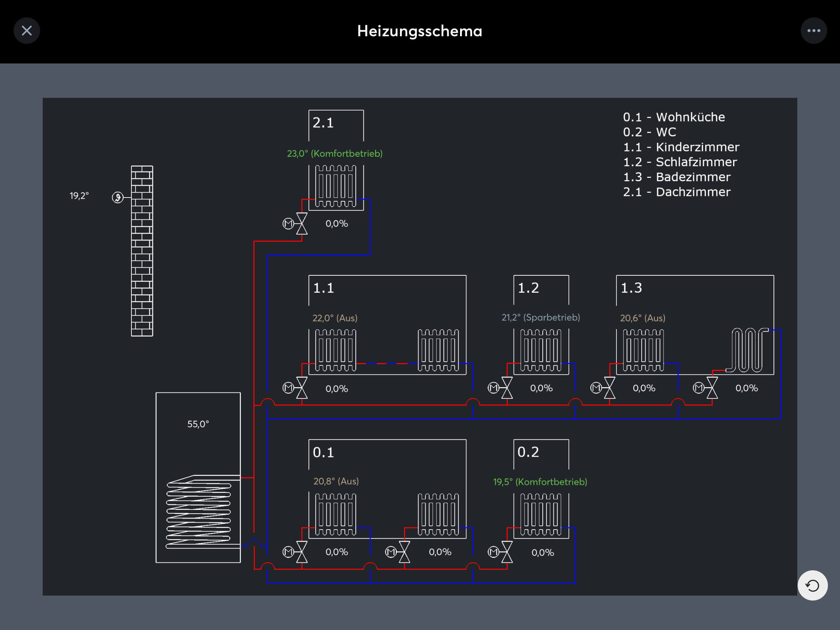Tap the 55,0° tank temperature value
Viewport: 840px width, 630px height.
pos(198,424)
